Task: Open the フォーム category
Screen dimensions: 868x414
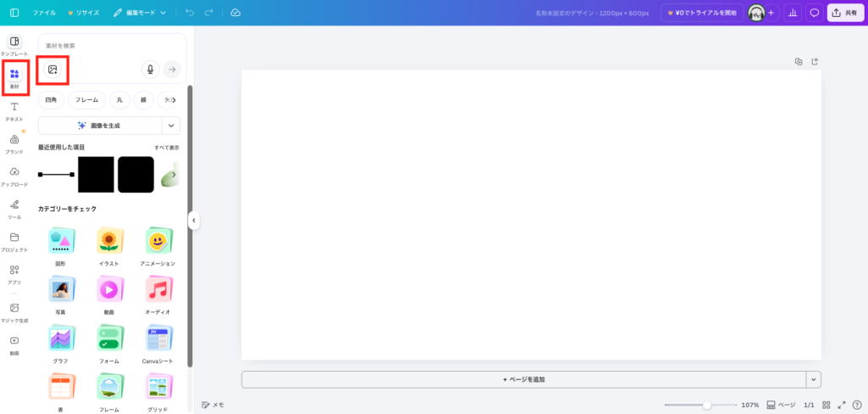Action: point(109,344)
